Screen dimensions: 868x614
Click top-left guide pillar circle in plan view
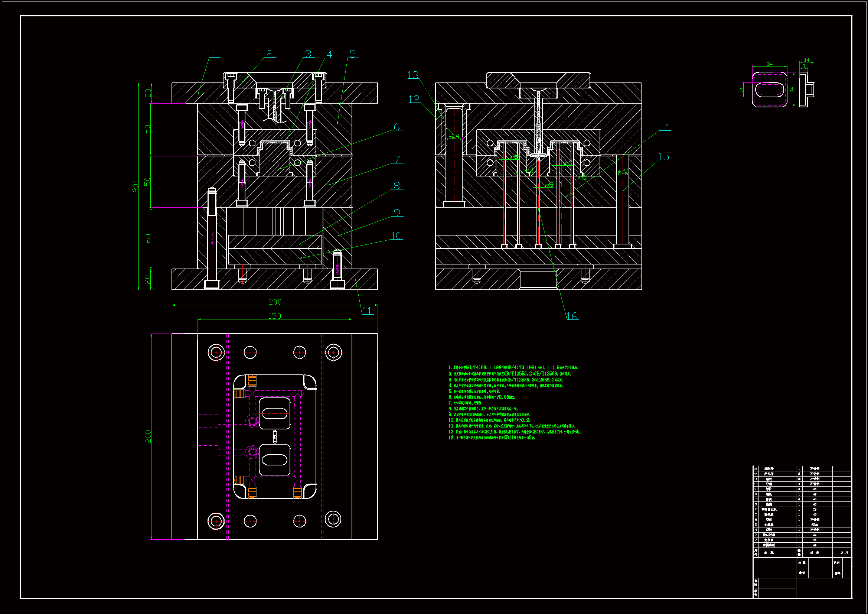[x=216, y=352]
